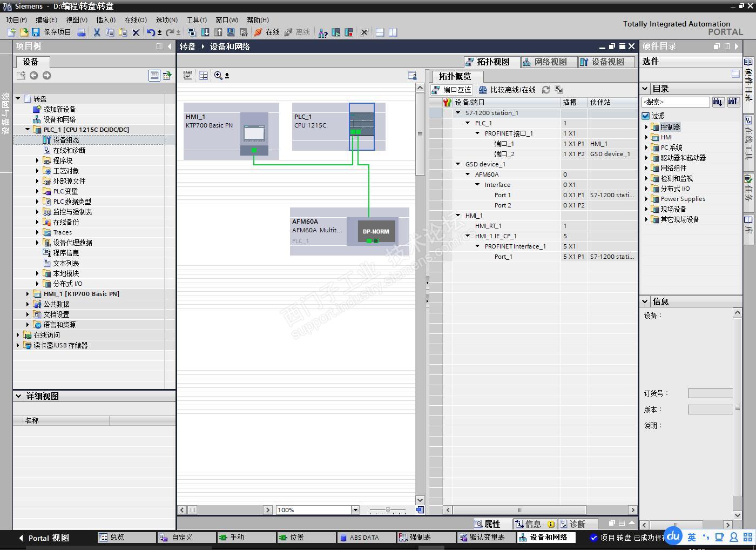Select 在线和诊断 in the project tree
This screenshot has width=756, height=550.
click(x=69, y=150)
